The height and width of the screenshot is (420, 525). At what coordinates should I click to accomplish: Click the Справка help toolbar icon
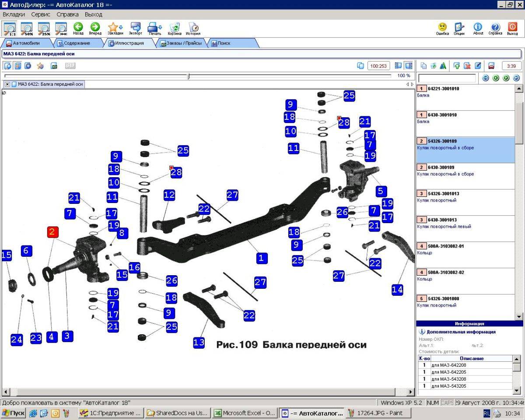click(x=495, y=28)
